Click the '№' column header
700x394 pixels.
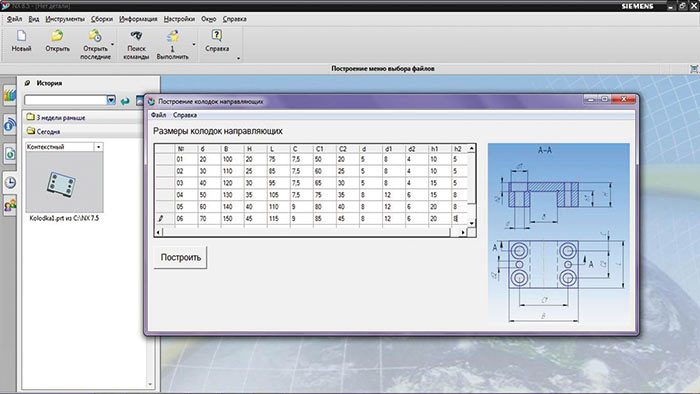(x=187, y=149)
